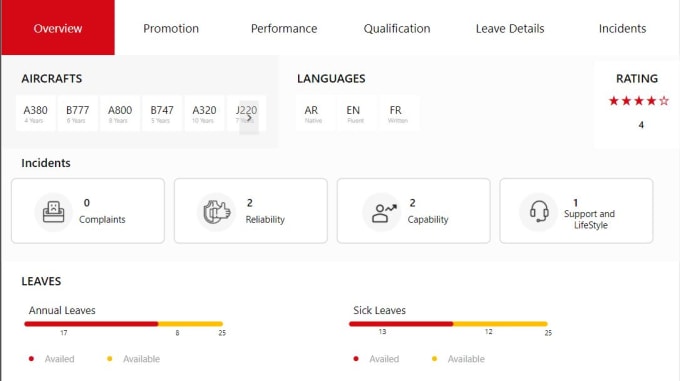Select the A380 aircraft tile

36,114
